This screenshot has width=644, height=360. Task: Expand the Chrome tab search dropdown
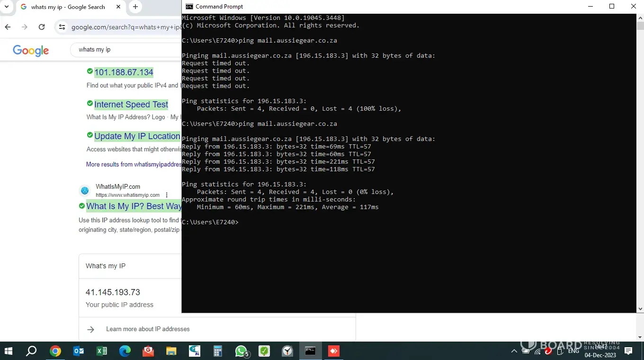pos(7,7)
